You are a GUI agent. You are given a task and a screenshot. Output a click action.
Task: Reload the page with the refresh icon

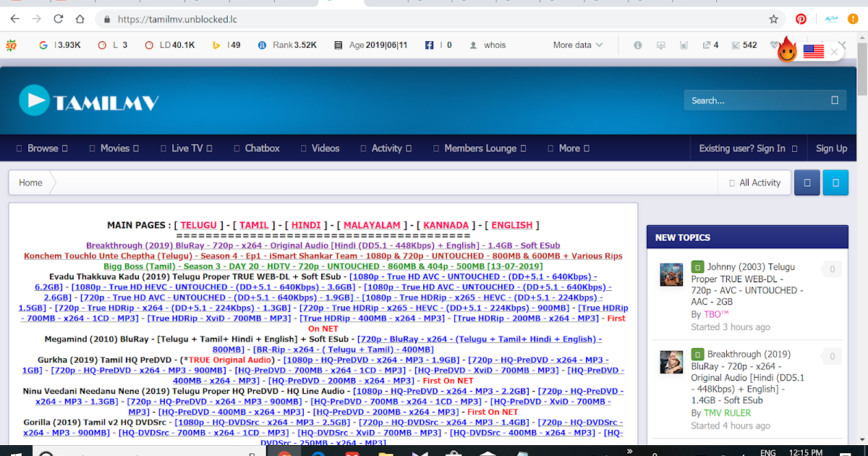point(59,19)
